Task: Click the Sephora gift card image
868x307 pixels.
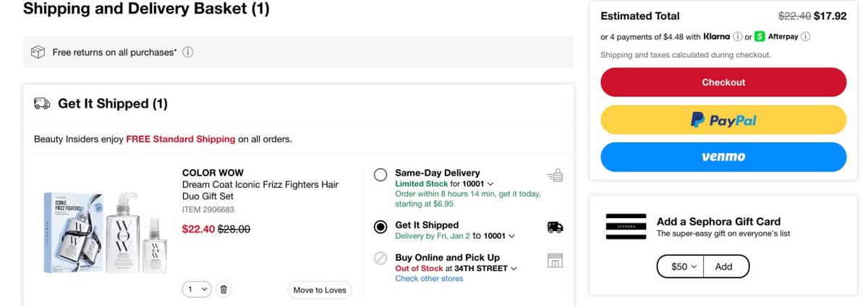Action: pos(625,227)
